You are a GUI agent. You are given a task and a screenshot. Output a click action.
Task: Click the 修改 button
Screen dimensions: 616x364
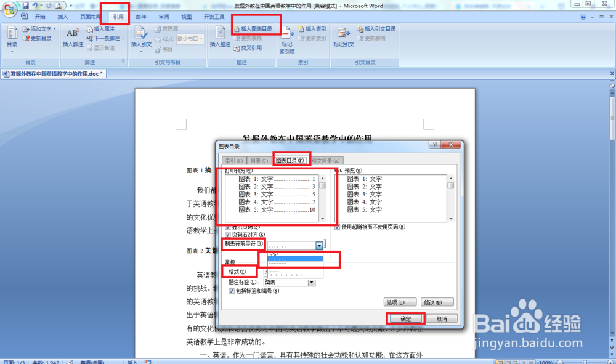click(437, 302)
